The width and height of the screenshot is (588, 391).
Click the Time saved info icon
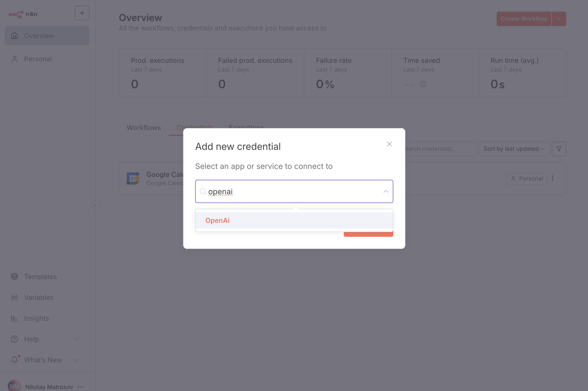point(423,84)
